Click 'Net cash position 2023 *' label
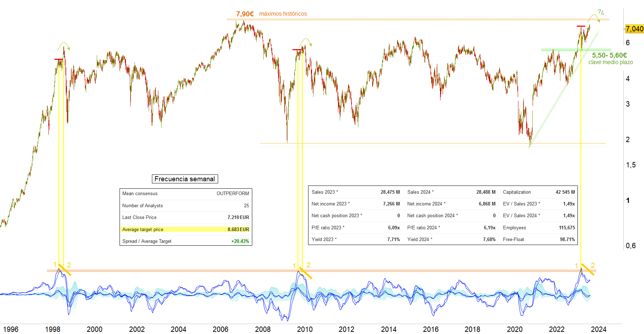Screen dimensions: 644x334 (337, 216)
